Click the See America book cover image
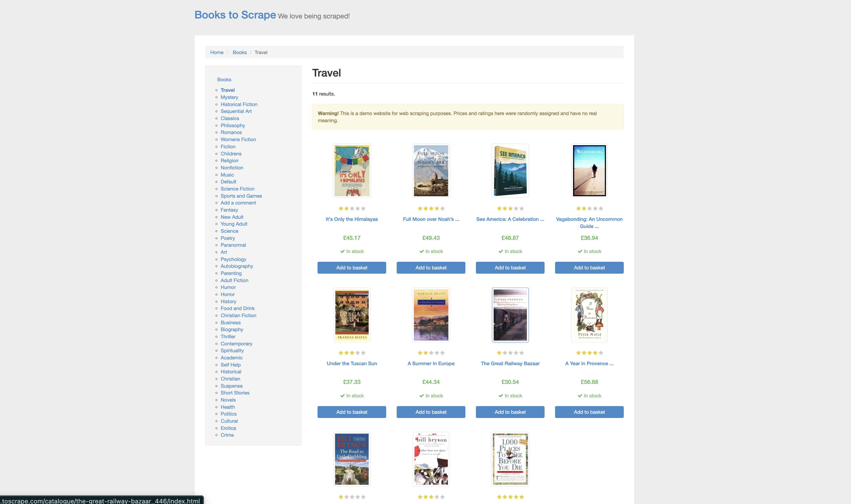Image resolution: width=851 pixels, height=504 pixels. (510, 170)
